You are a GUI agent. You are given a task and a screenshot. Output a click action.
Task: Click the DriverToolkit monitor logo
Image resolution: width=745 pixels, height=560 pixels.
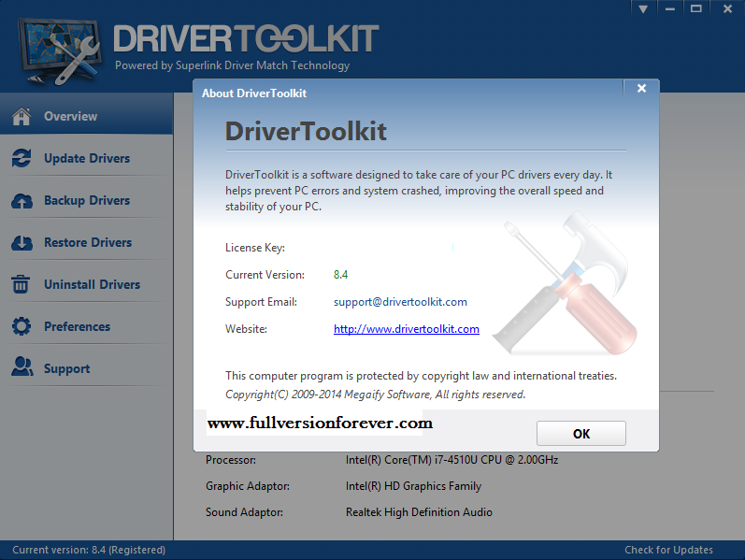click(60, 51)
